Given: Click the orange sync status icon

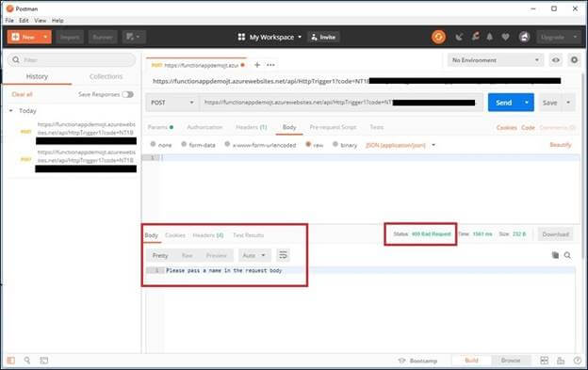Looking at the screenshot, I should 438,37.
